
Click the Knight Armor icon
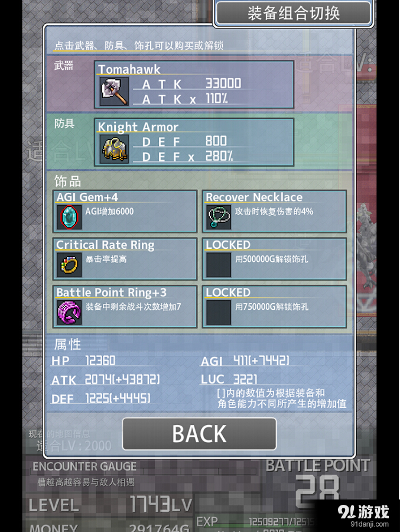click(114, 150)
